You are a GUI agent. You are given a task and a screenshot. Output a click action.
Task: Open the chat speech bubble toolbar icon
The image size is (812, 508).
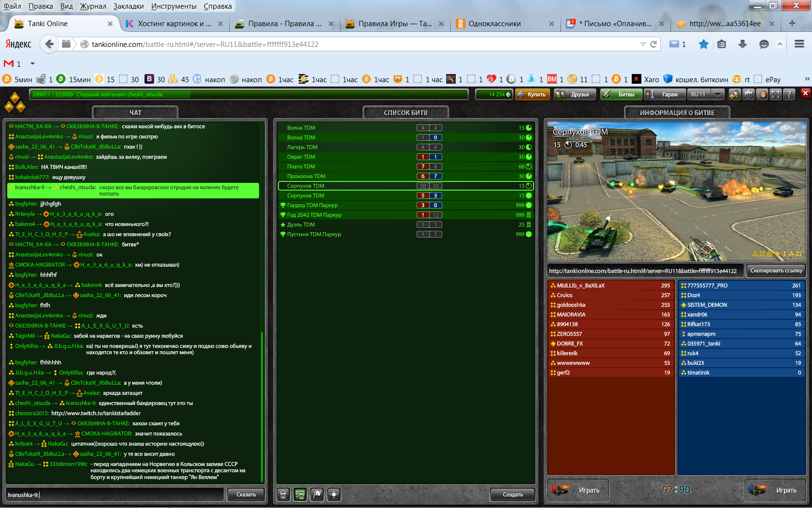tap(764, 44)
